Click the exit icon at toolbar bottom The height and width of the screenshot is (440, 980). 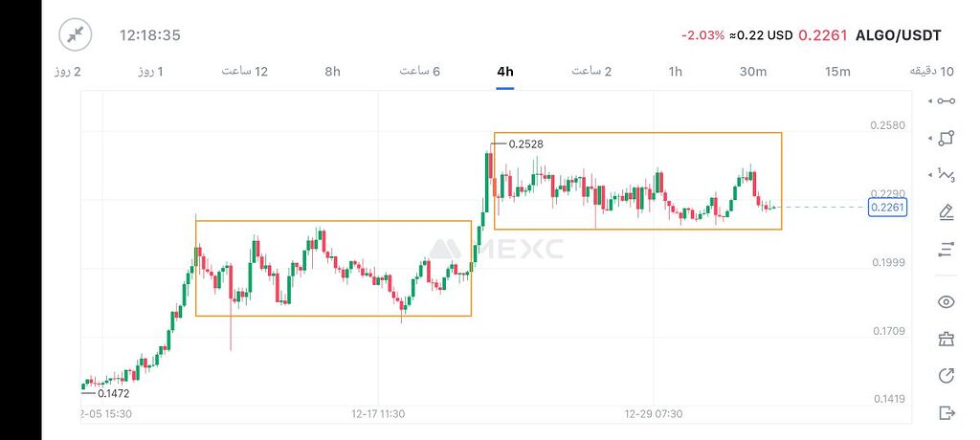coord(947,412)
